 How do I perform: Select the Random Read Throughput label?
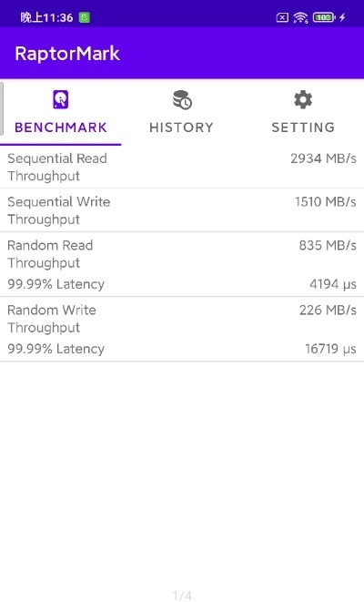50,254
